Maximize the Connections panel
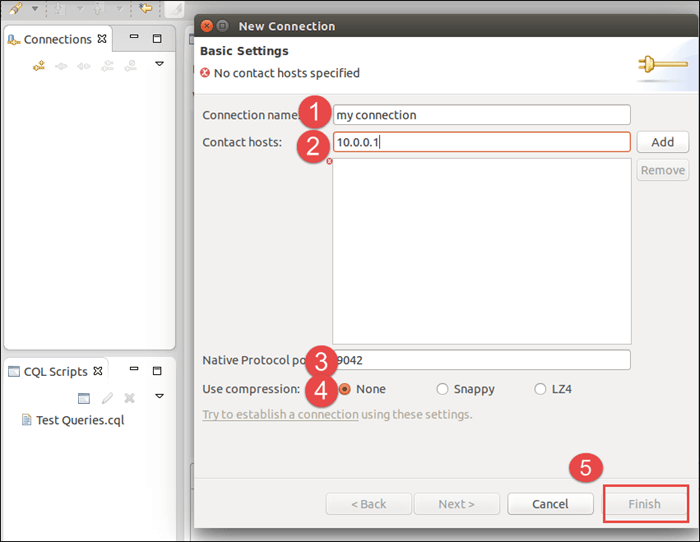This screenshot has width=700, height=542. tap(157, 39)
